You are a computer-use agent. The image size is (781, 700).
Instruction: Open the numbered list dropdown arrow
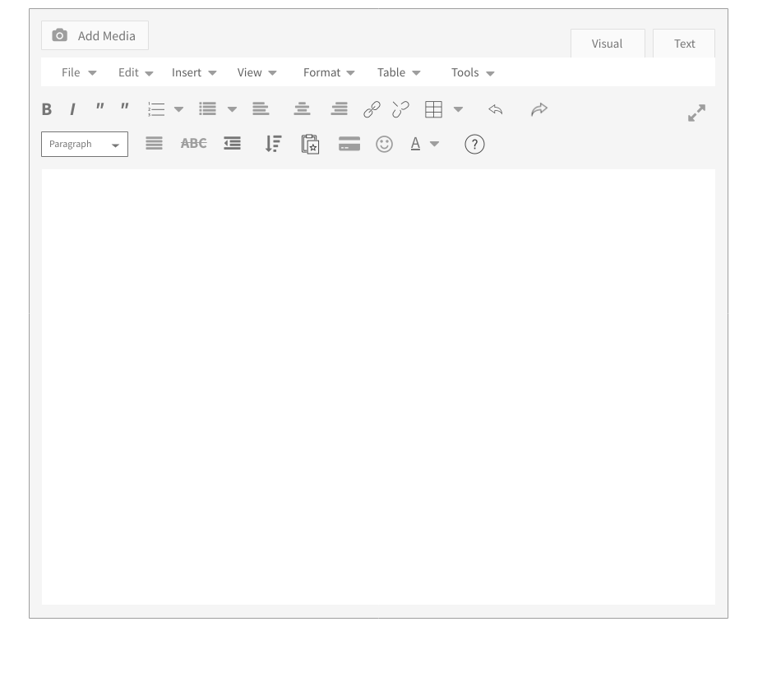click(179, 108)
